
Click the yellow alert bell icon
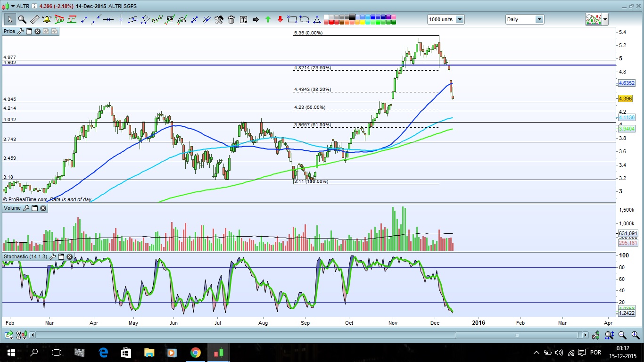click(x=47, y=19)
